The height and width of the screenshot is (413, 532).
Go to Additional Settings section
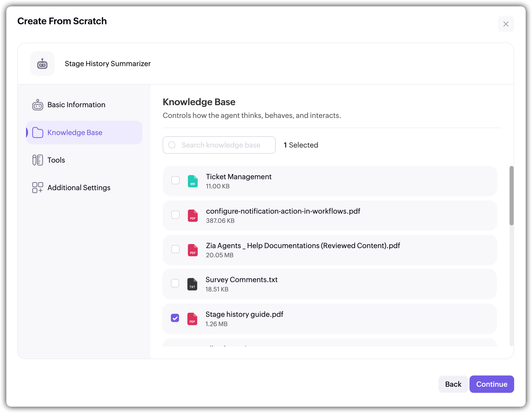coord(79,188)
